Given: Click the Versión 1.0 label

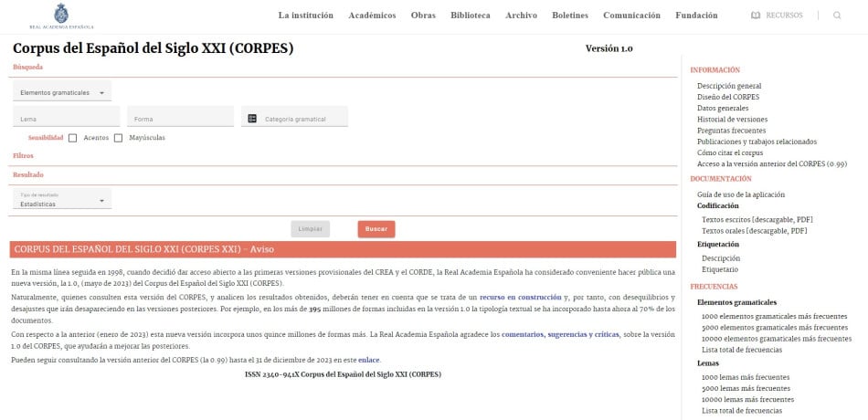Looking at the screenshot, I should 609,48.
